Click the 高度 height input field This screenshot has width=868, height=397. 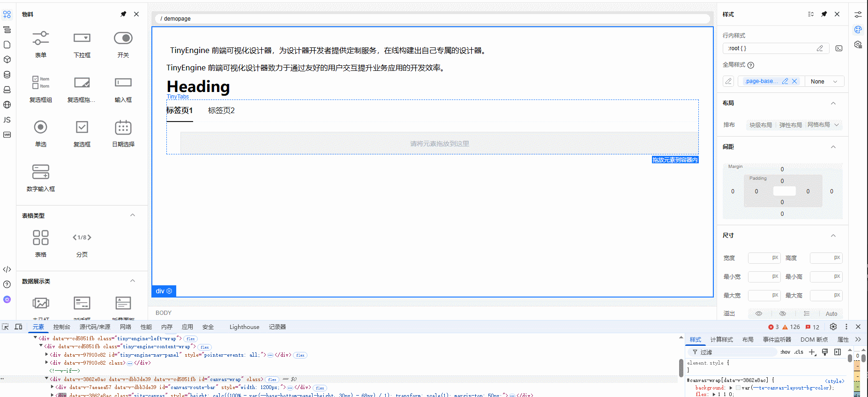point(826,258)
